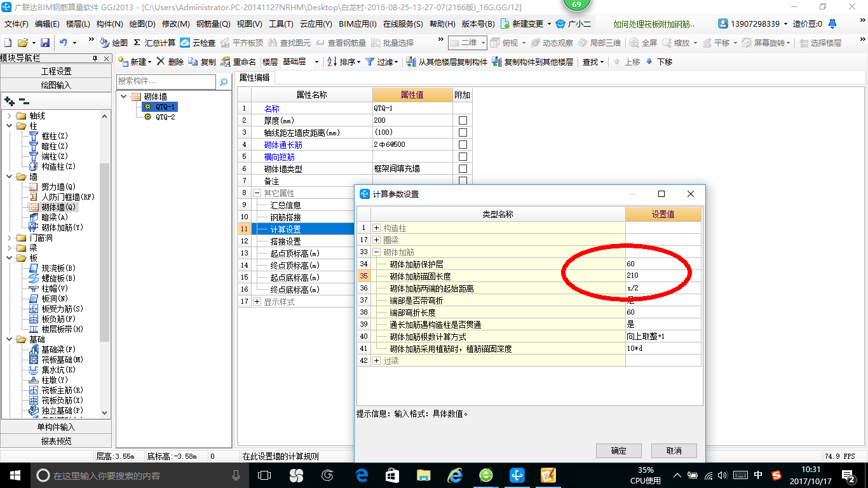Click 删除 delete component button
Viewport: 868px width, 488px height.
coord(170,62)
